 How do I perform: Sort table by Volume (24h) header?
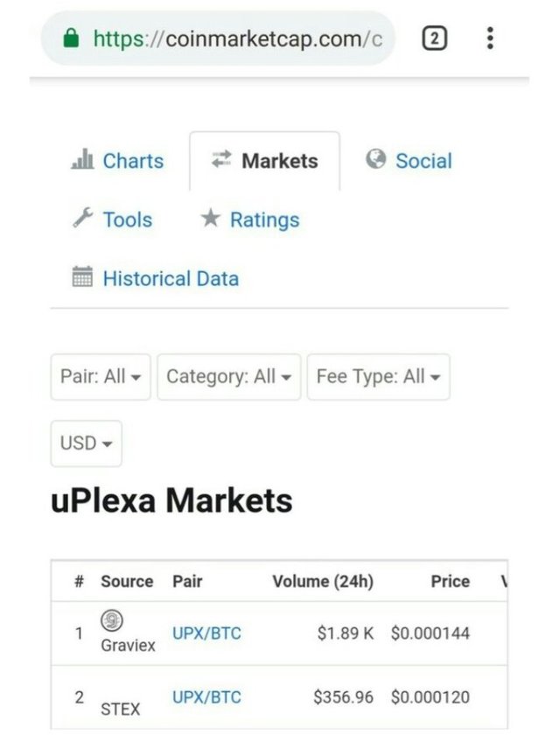pos(323,581)
